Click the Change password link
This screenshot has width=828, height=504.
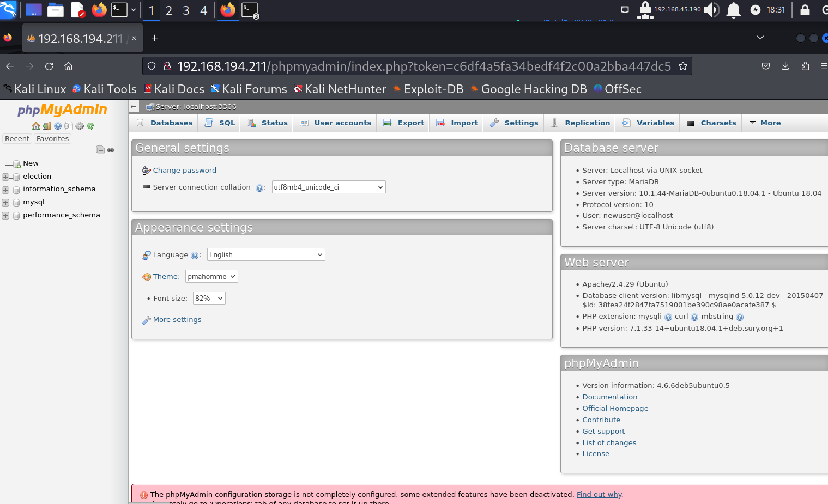coord(184,170)
